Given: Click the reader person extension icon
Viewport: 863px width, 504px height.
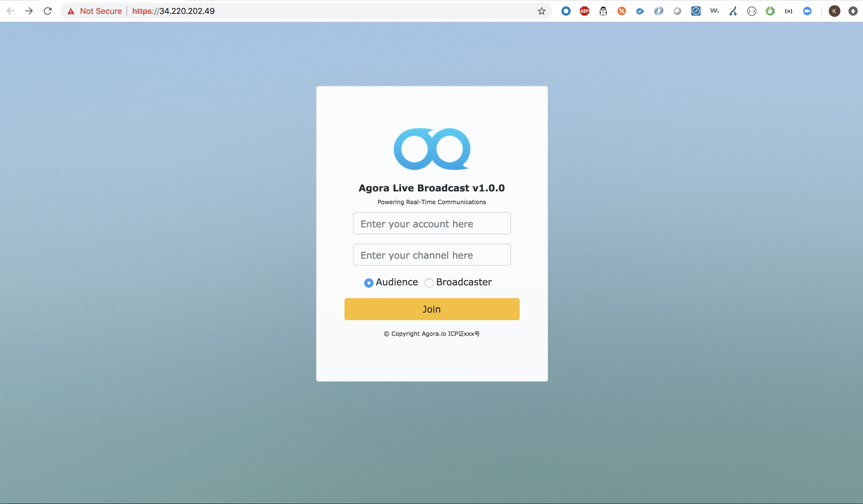Looking at the screenshot, I should pyautogui.click(x=603, y=11).
